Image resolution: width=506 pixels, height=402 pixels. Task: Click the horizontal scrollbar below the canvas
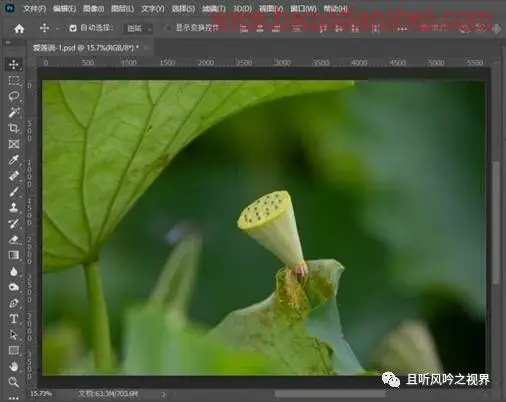pyautogui.click(x=329, y=394)
